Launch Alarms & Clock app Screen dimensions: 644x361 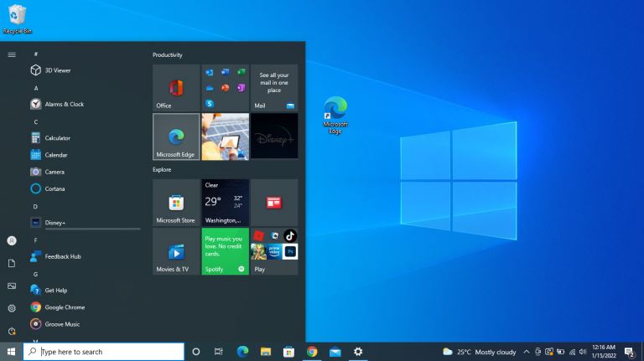tap(84, 104)
